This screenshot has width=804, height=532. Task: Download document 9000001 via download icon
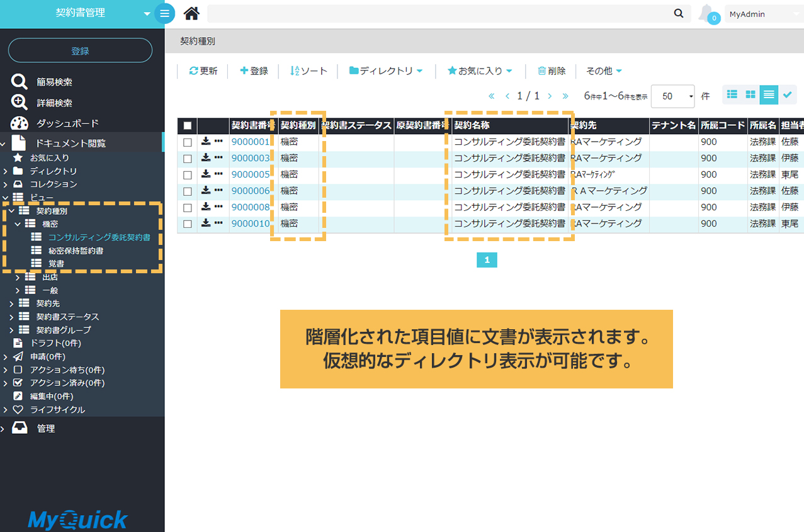tap(206, 142)
